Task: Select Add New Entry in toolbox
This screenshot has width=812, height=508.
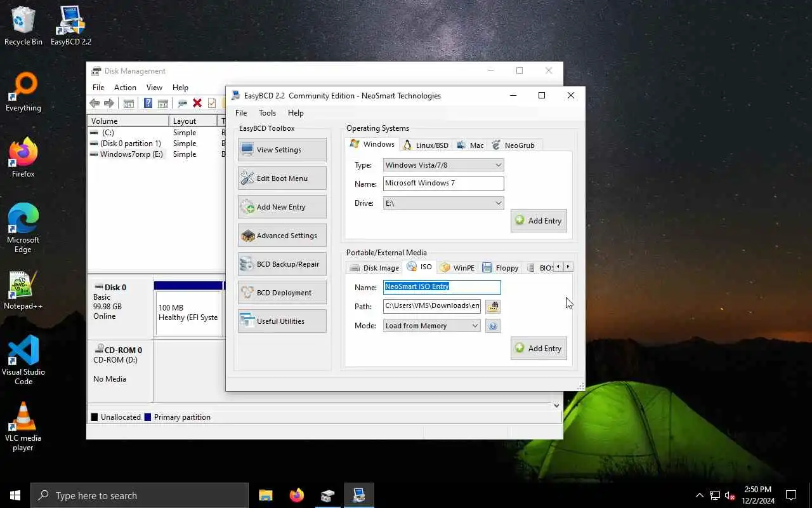Action: pos(282,207)
